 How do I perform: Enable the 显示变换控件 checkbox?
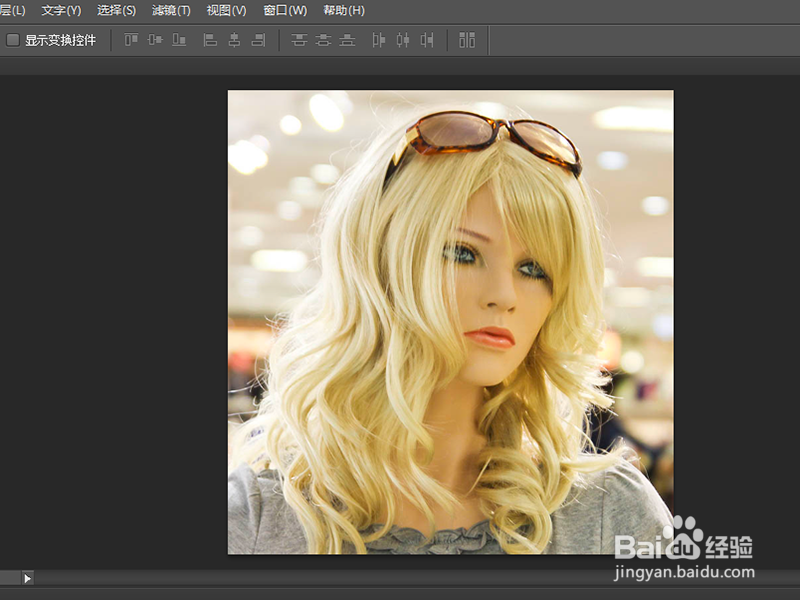13,40
